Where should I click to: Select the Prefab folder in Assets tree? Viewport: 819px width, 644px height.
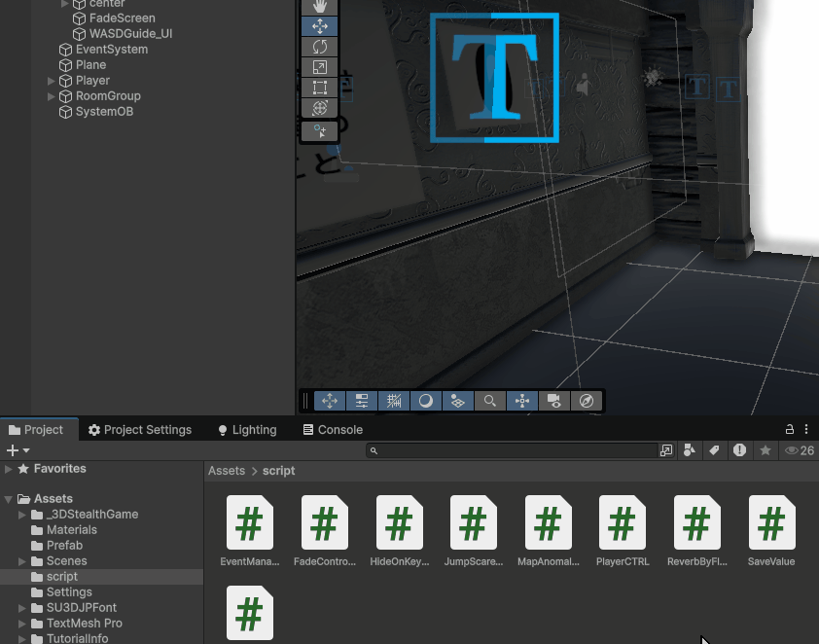64,546
